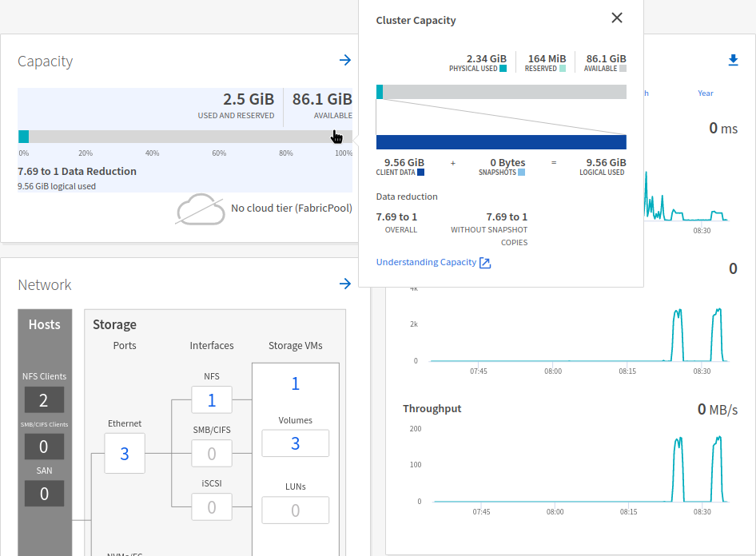Click '7.69 to 1' overall ratio

[396, 216]
